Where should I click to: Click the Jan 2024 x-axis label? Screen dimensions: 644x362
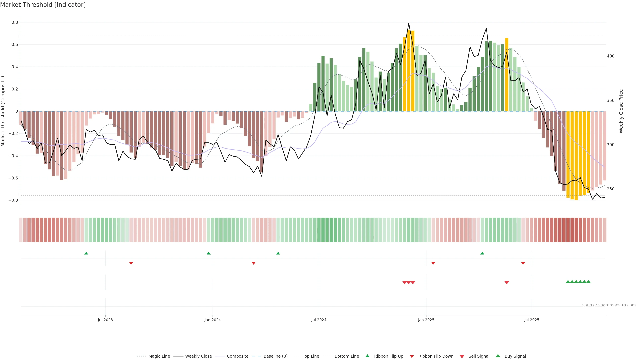click(x=212, y=320)
